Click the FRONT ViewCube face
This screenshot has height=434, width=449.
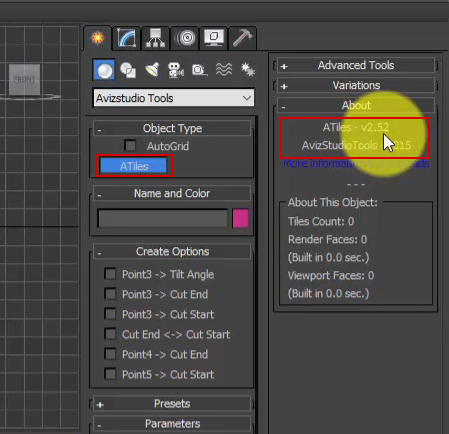click(x=24, y=80)
